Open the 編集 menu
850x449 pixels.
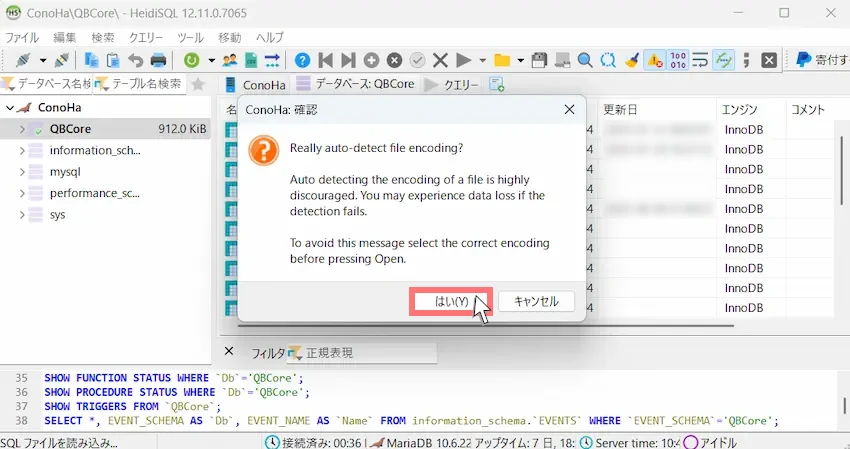point(65,37)
